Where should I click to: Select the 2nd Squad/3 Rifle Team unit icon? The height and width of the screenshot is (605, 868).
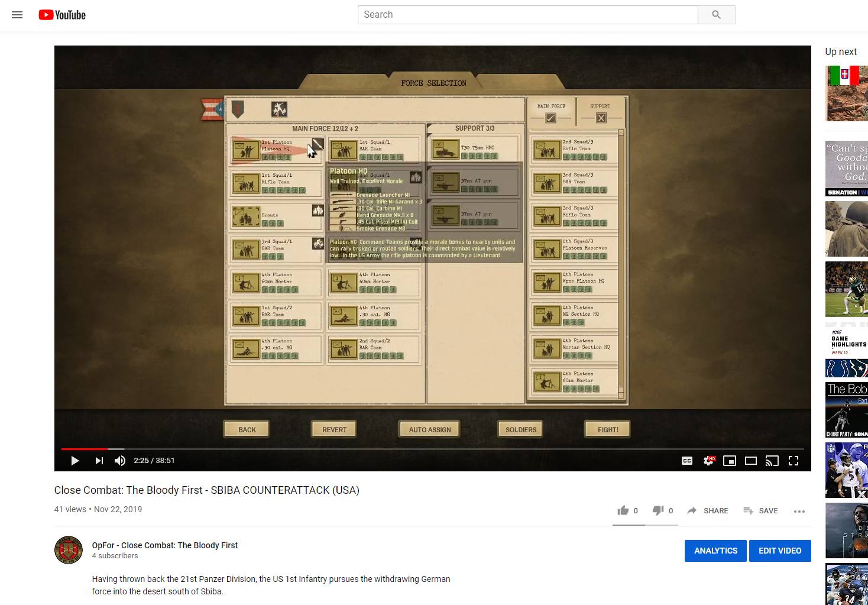(546, 150)
